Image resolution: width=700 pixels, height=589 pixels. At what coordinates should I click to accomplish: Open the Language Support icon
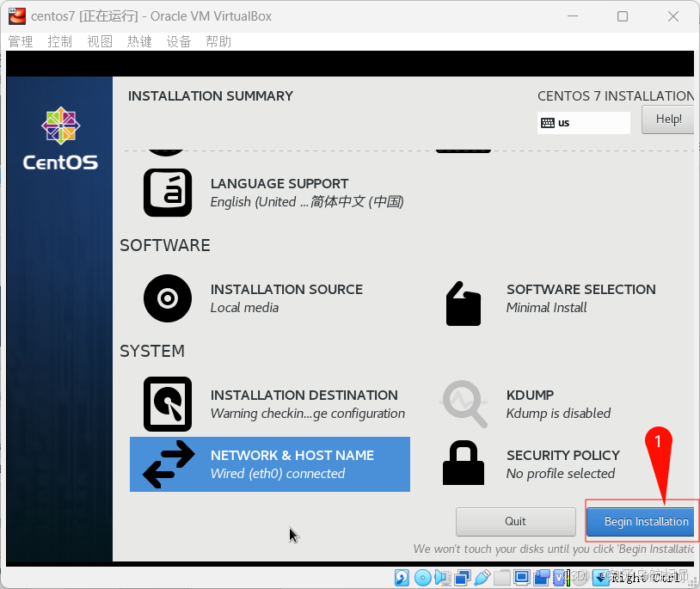click(168, 193)
